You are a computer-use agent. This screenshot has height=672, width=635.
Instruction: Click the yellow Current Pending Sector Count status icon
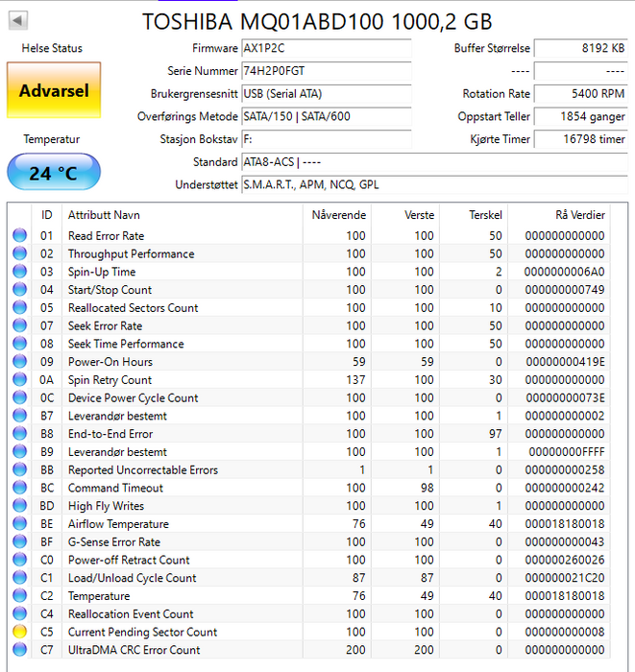(19, 633)
